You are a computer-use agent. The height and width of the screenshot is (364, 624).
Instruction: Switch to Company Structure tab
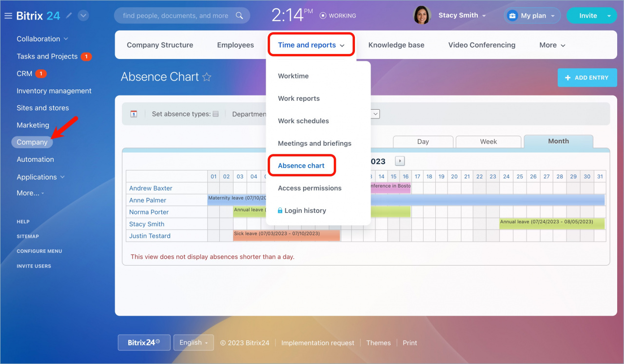tap(160, 45)
